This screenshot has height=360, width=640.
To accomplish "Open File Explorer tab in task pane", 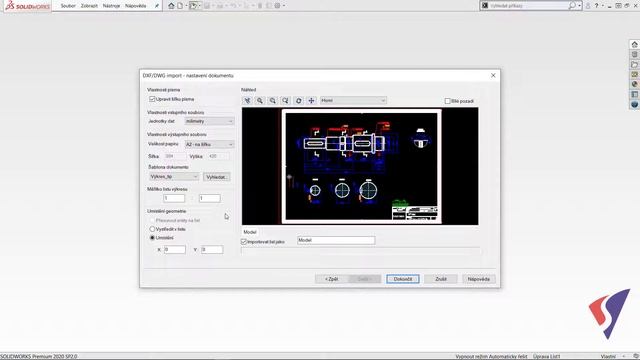I will (x=634, y=64).
